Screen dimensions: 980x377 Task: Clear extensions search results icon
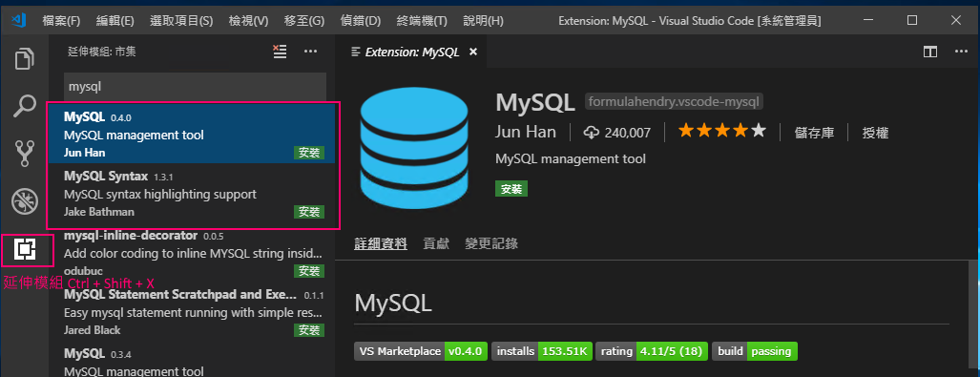(280, 52)
